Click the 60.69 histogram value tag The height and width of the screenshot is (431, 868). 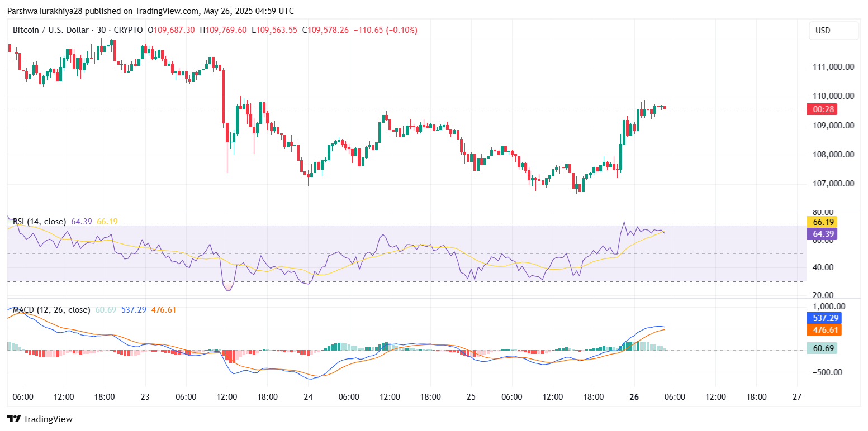[824, 348]
